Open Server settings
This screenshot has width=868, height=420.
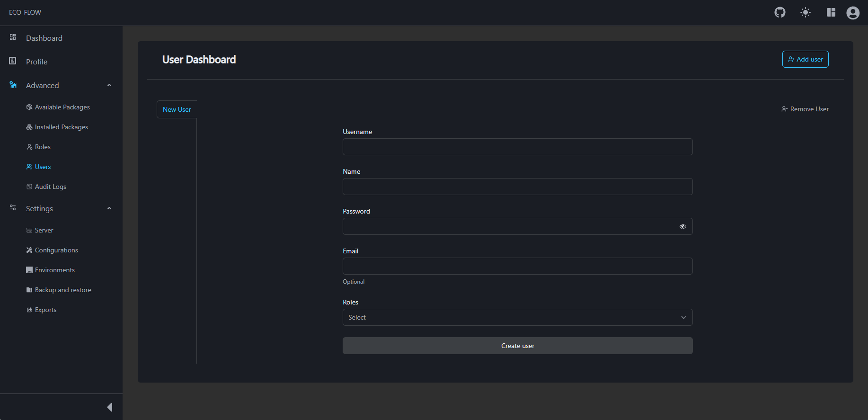click(44, 230)
